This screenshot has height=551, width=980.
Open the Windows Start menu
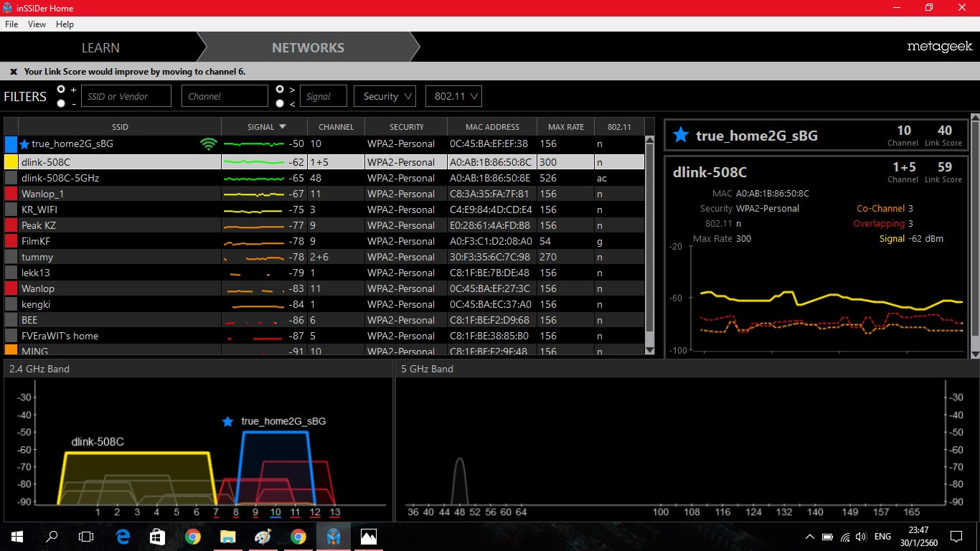[x=17, y=536]
